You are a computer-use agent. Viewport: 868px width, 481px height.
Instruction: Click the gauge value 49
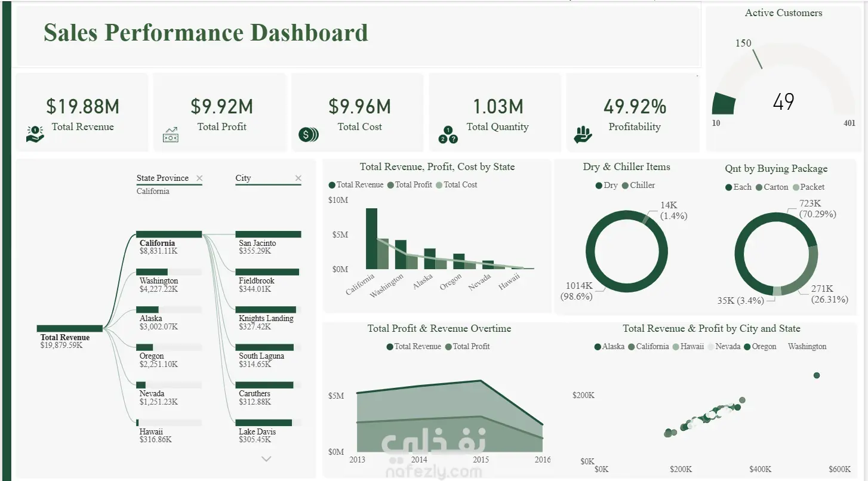point(783,102)
